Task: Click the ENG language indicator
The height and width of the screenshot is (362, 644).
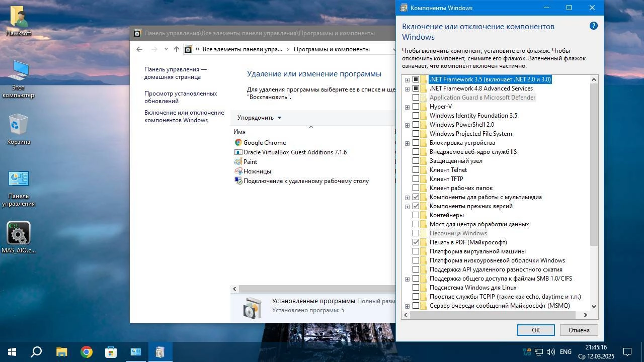Action: (x=566, y=352)
